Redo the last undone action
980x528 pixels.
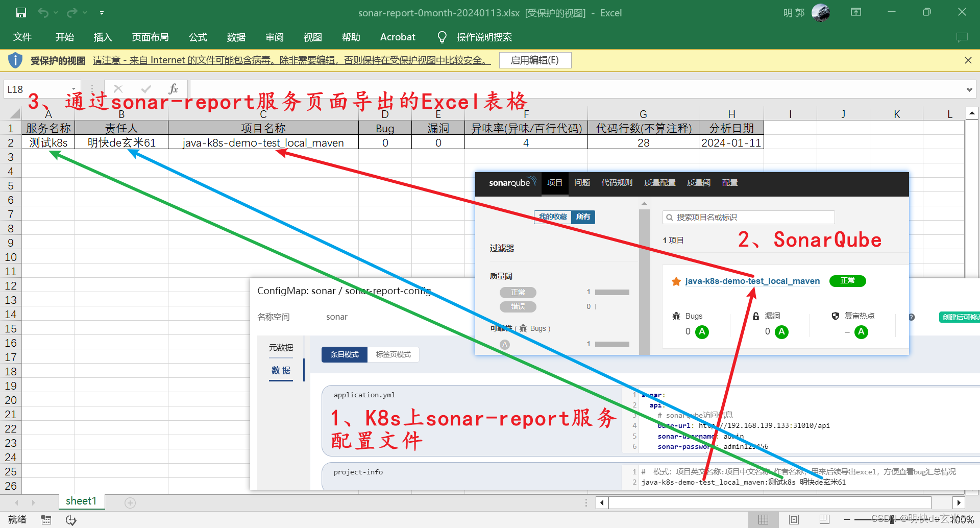72,13
